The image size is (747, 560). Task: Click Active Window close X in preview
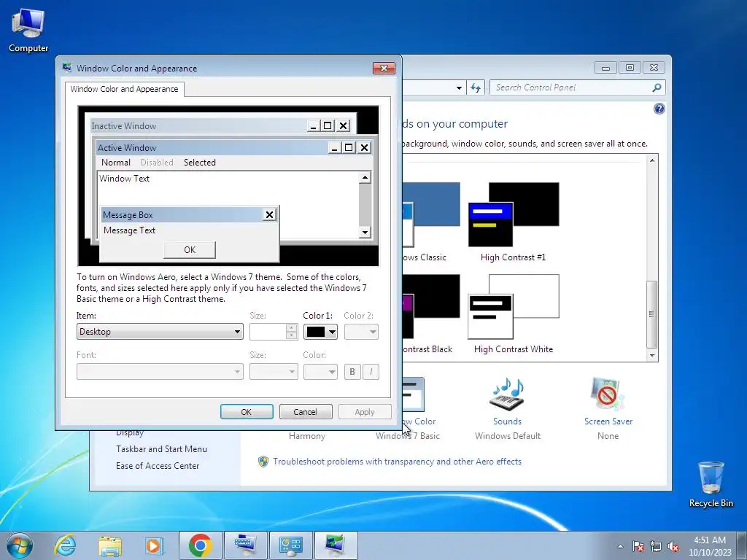(x=365, y=147)
